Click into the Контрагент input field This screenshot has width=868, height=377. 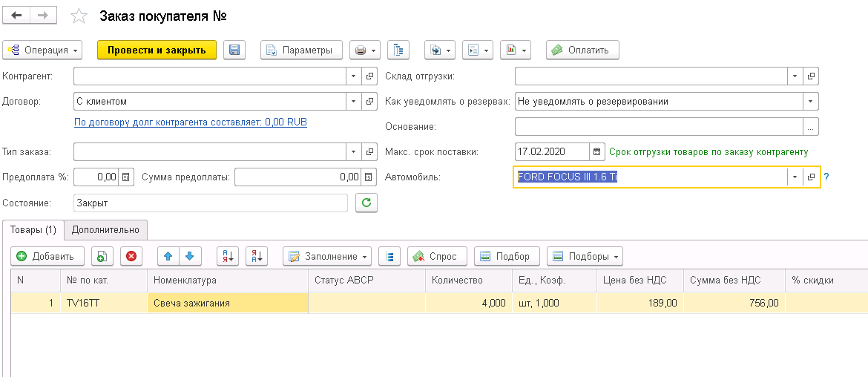click(x=210, y=76)
